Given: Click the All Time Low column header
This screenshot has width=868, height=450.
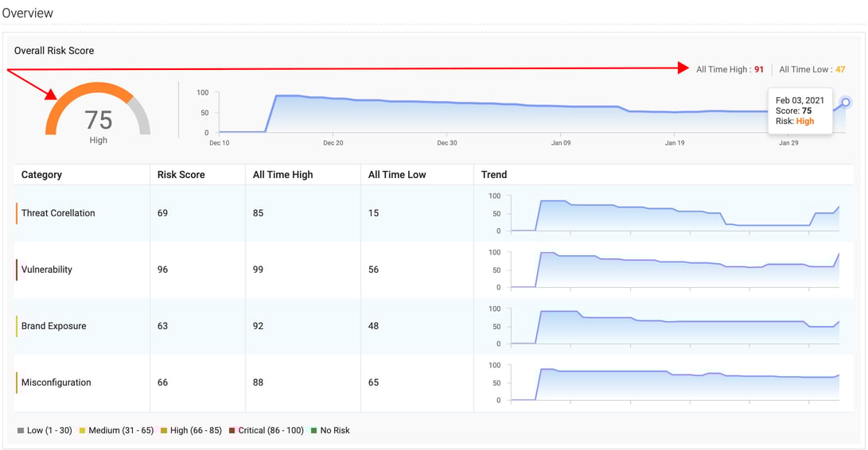Looking at the screenshot, I should (x=396, y=175).
